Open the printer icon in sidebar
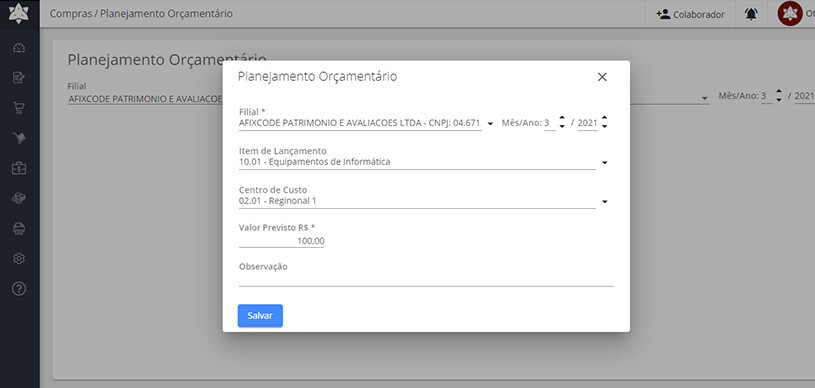 pyautogui.click(x=19, y=228)
